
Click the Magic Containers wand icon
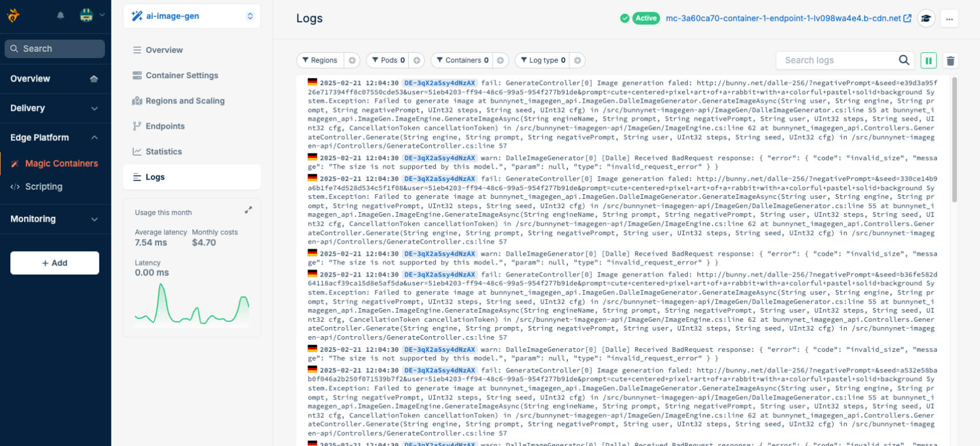pos(16,163)
